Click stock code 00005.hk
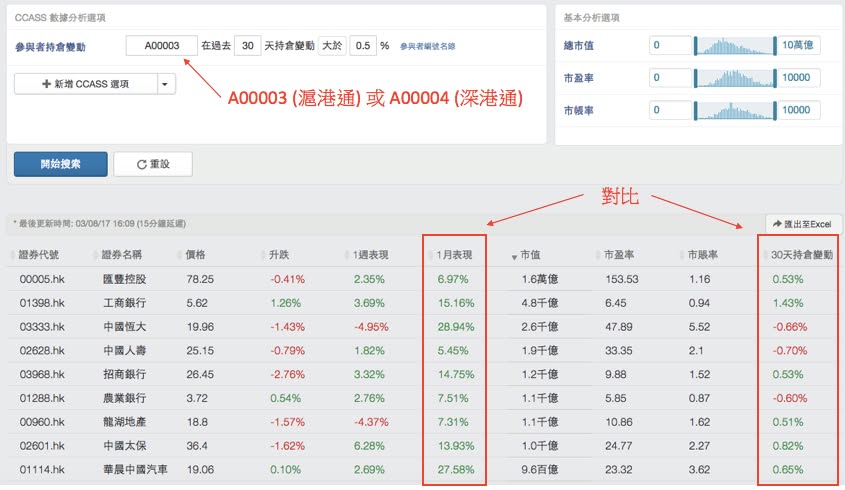This screenshot has width=845, height=490. pos(42,279)
